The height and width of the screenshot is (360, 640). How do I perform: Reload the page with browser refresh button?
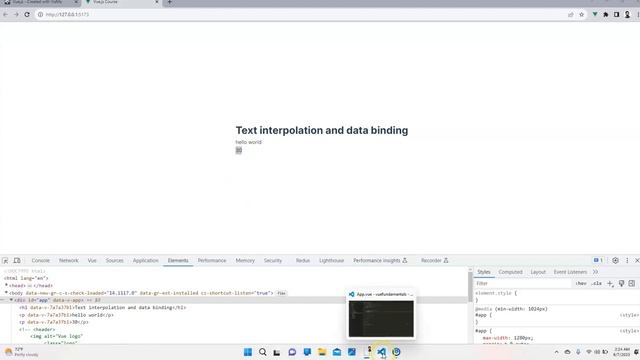coord(27,14)
